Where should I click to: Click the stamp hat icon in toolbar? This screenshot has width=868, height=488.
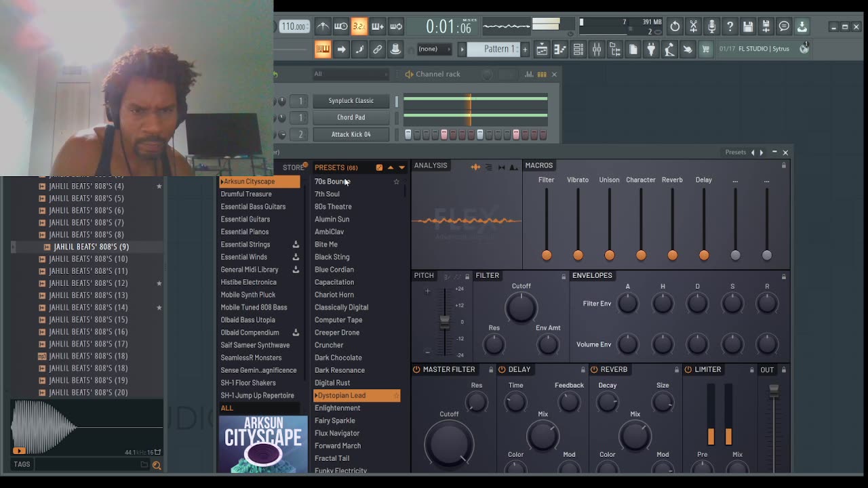pos(396,49)
